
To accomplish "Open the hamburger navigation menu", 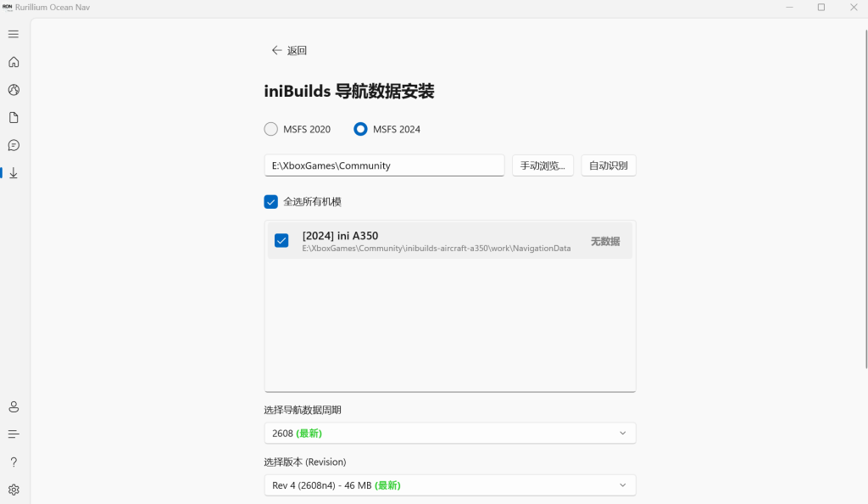I will (x=14, y=34).
